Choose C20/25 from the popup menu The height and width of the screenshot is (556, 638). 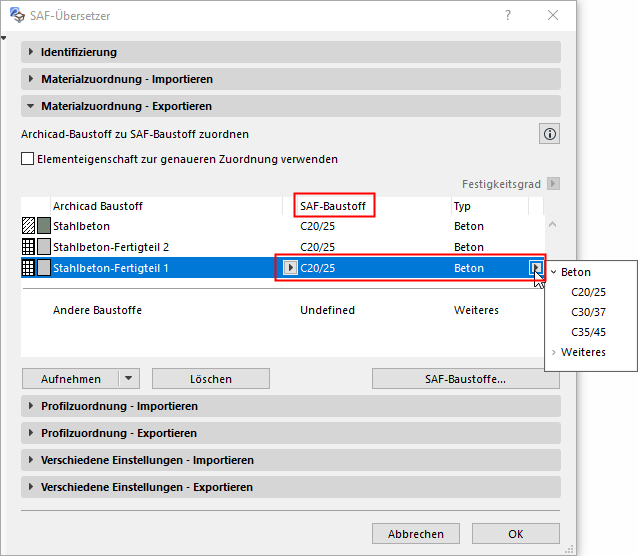coord(588,292)
